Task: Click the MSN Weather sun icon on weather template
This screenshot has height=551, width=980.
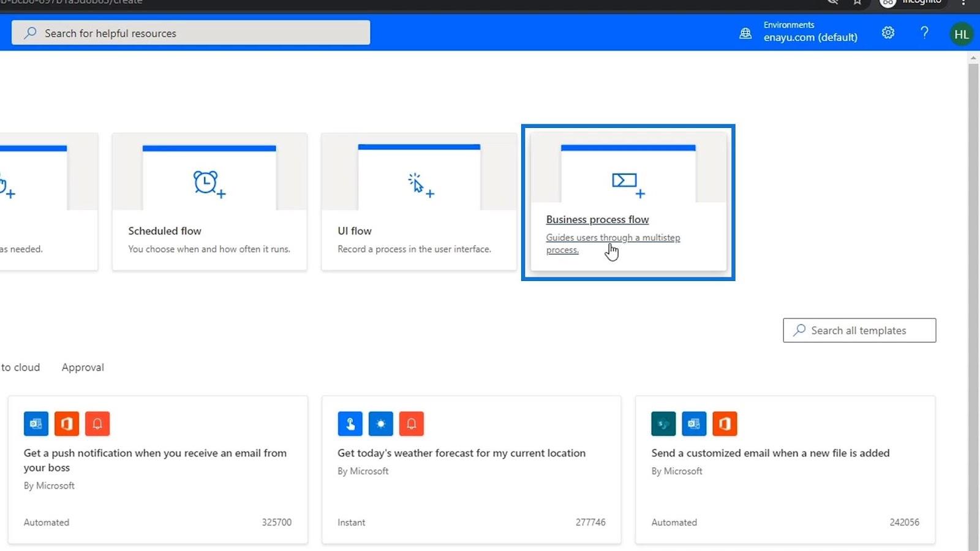Action: point(380,424)
